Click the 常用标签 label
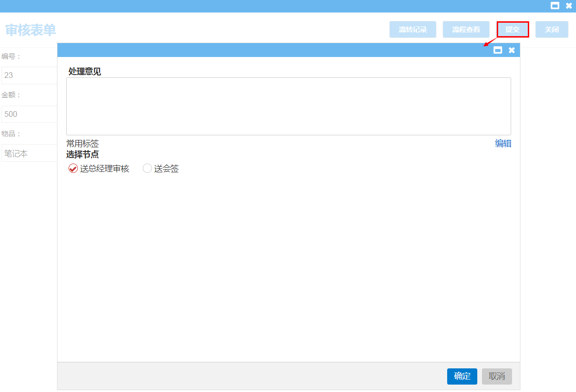Viewport: 576px width, 392px height. [82, 144]
